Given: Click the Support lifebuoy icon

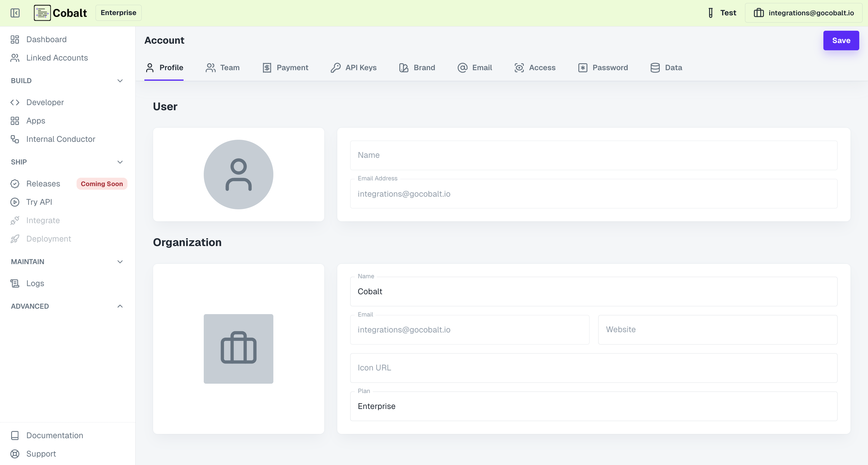Looking at the screenshot, I should click(x=15, y=454).
